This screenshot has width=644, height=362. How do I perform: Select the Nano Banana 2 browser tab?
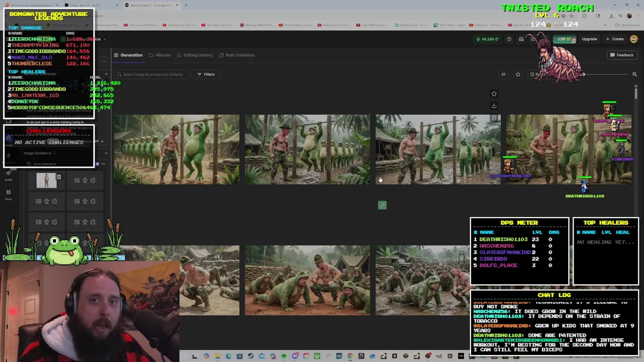coord(151,5)
